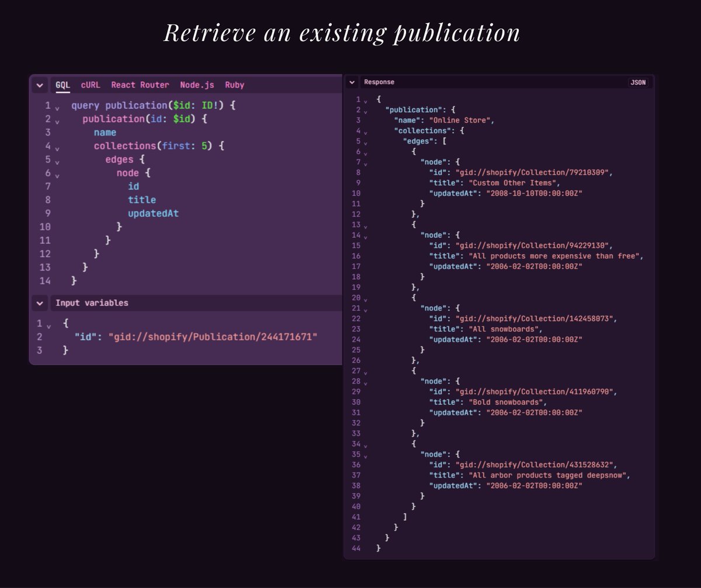701x588 pixels.
Task: Fold response line 7 node object
Action: pos(366,164)
